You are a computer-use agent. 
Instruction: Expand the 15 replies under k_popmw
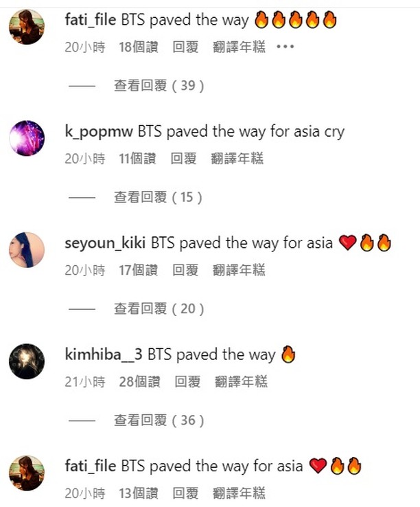pos(159,197)
